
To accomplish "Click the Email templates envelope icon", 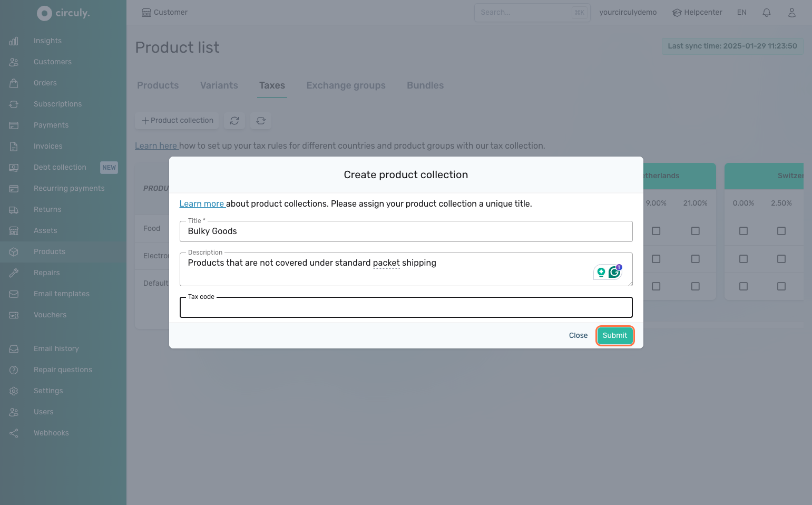I will [x=14, y=294].
